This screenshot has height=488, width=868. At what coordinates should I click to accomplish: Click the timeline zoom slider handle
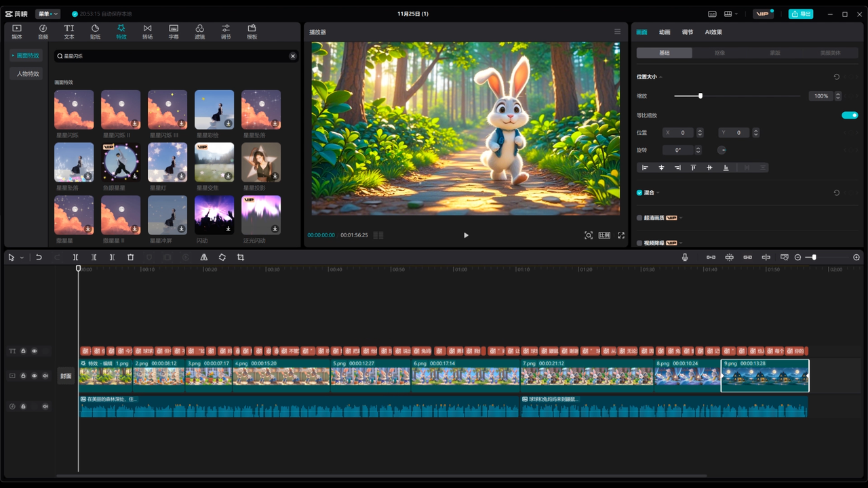(x=814, y=258)
